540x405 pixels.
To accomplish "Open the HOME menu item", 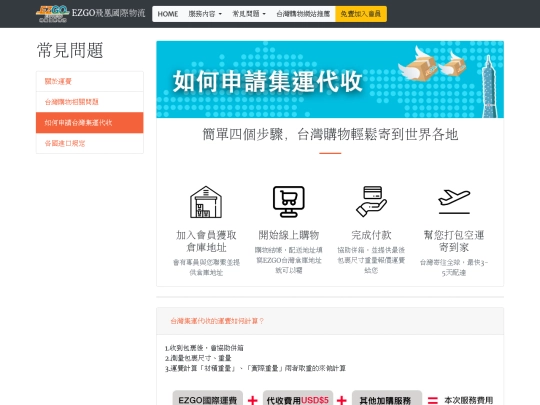I will [x=168, y=14].
